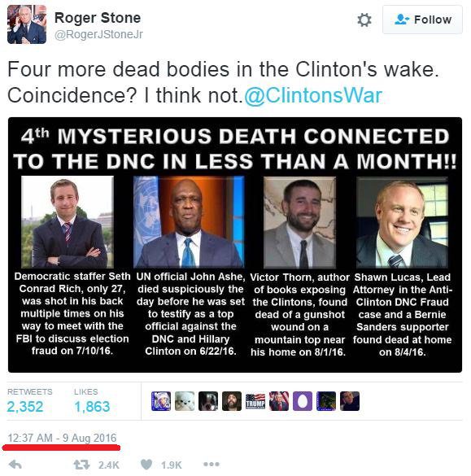Click the bearded man avatar icon
The width and height of the screenshot is (471, 476).
232,401
